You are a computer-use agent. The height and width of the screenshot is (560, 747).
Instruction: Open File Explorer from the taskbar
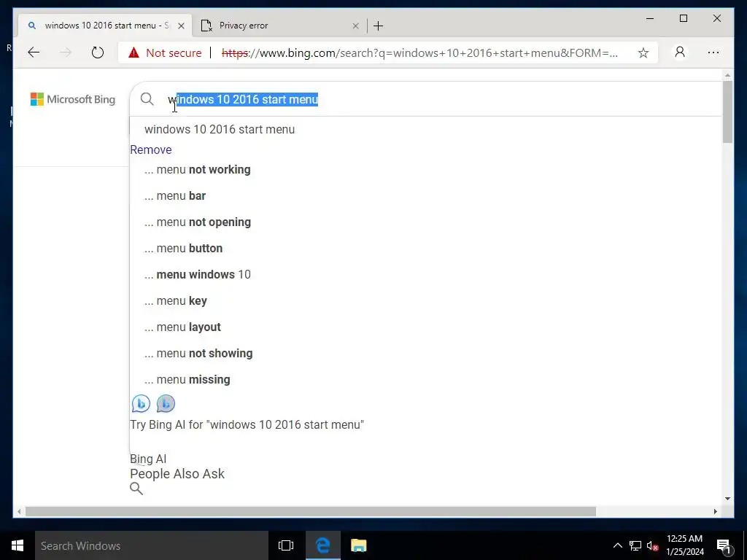click(359, 545)
